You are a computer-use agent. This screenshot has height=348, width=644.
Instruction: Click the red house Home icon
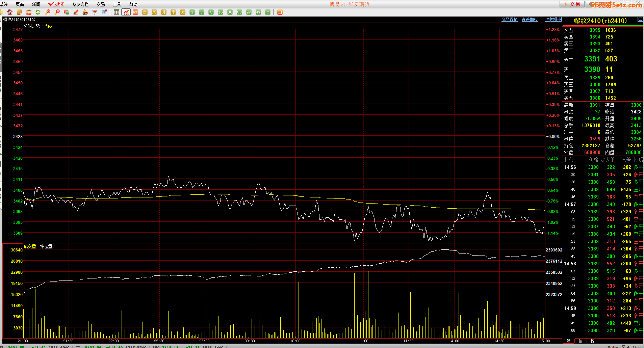click(10, 12)
